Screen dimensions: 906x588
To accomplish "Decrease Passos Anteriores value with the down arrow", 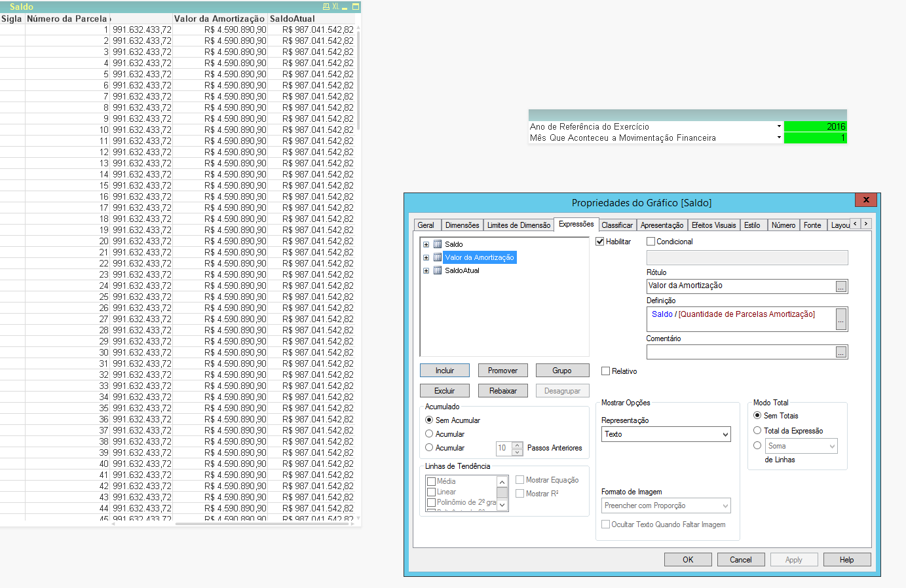I will pos(518,452).
